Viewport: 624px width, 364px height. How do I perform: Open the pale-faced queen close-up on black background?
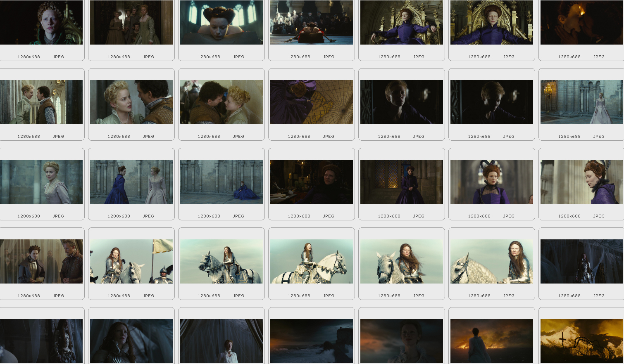point(41,22)
